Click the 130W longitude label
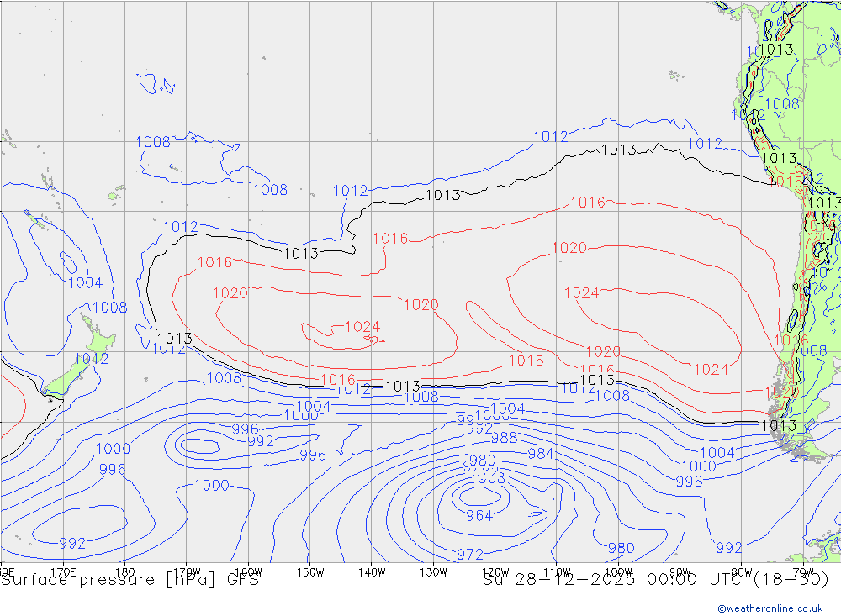The width and height of the screenshot is (841, 616). pos(433,571)
